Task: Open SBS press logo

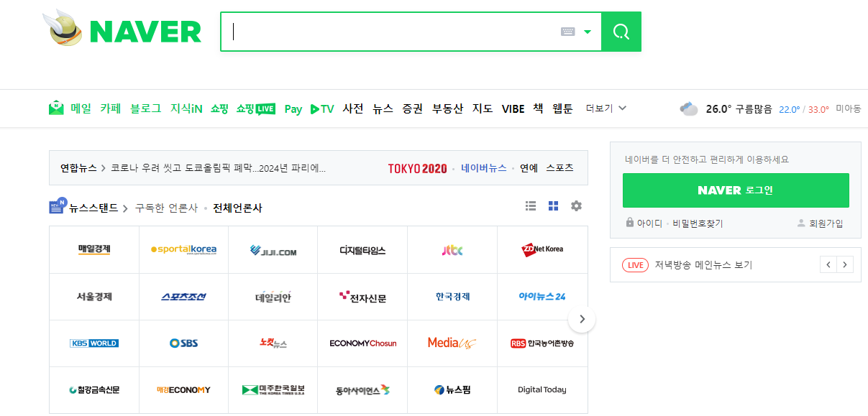Action: pos(184,343)
